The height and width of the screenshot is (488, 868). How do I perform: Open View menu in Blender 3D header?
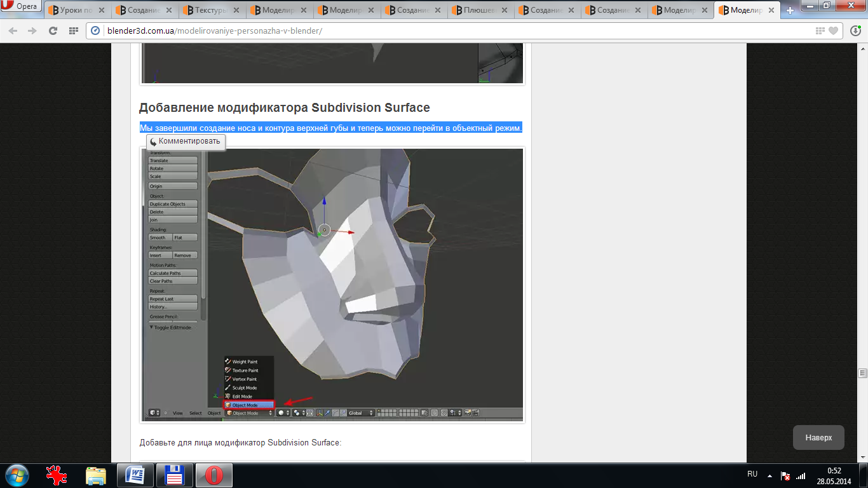tap(178, 413)
